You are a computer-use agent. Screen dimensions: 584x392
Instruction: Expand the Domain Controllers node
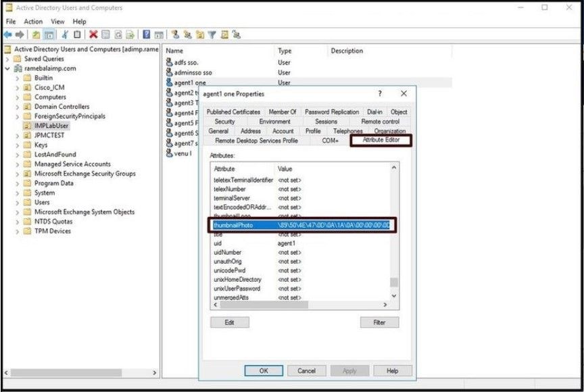(17, 107)
